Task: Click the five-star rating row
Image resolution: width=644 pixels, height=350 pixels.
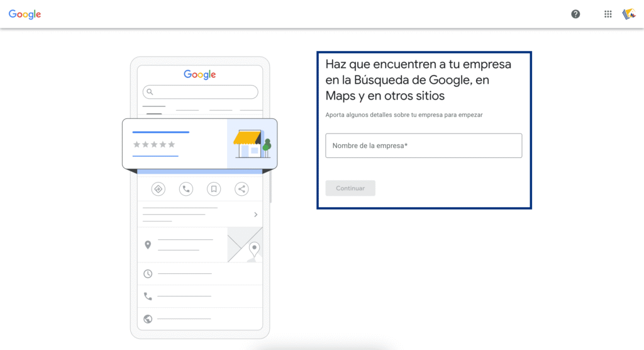Action: 154,145
